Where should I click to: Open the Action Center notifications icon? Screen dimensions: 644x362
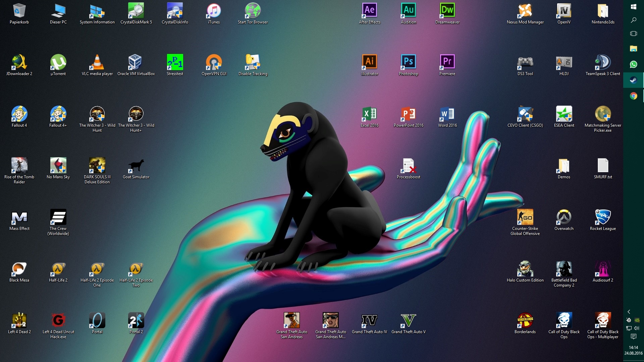pyautogui.click(x=633, y=337)
